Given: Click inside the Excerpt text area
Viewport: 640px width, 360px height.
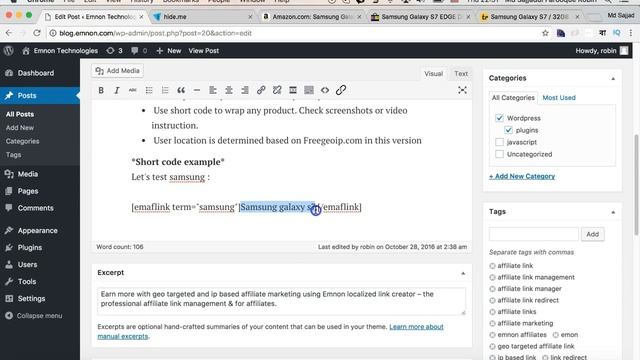Looking at the screenshot, I should (281, 301).
